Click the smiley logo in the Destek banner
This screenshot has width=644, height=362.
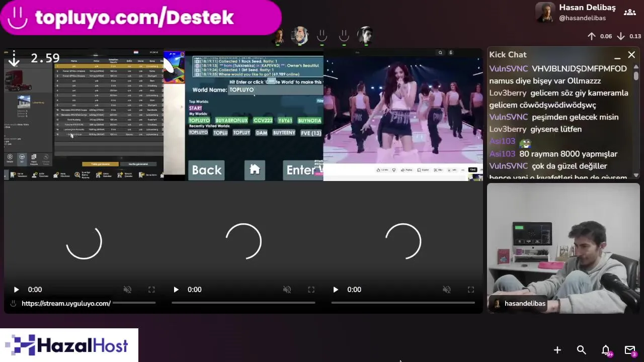click(18, 18)
